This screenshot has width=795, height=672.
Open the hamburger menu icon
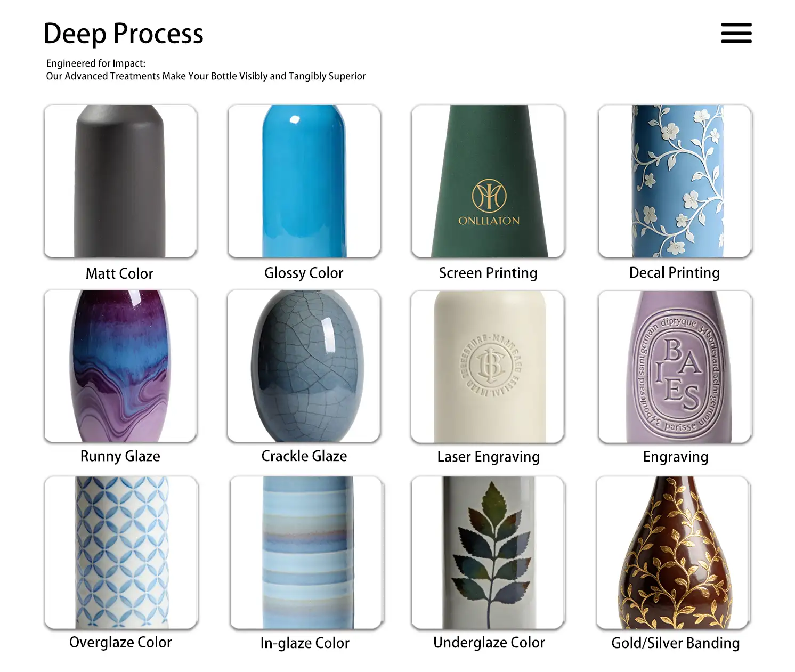[736, 33]
